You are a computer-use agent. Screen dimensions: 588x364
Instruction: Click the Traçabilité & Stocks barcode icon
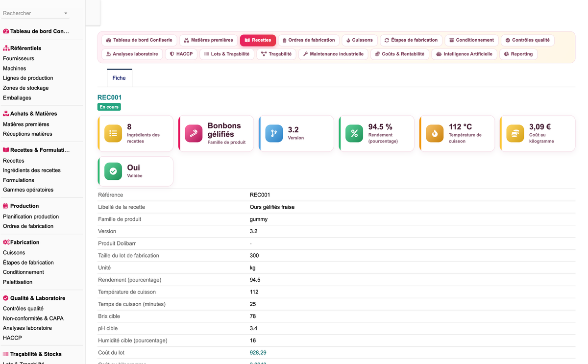point(6,354)
